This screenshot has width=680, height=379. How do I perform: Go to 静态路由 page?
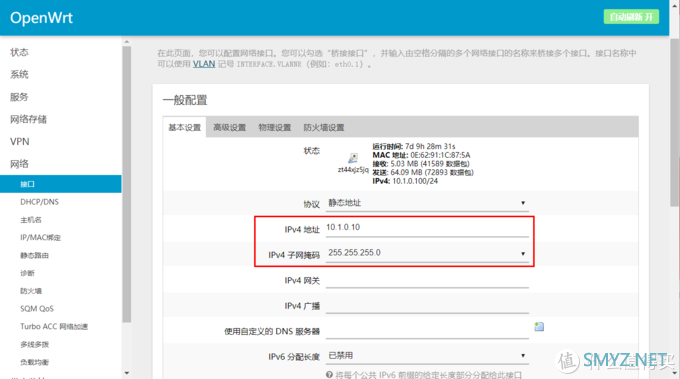coord(34,255)
